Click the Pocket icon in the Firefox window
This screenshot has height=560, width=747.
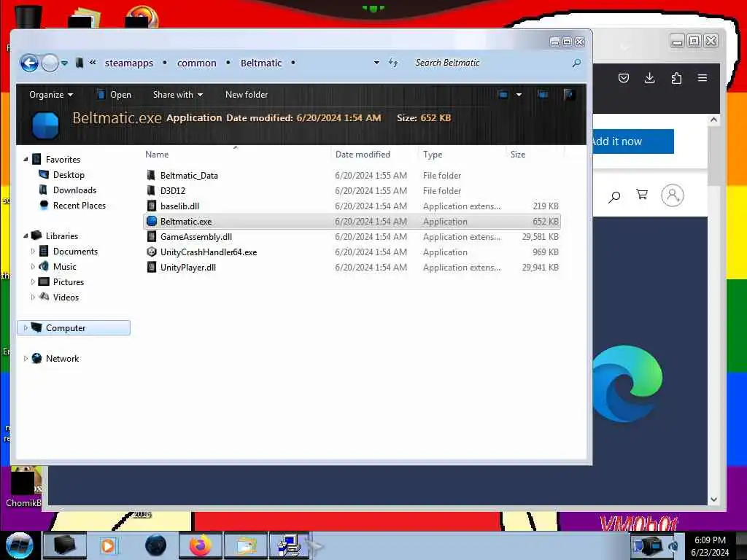[624, 78]
